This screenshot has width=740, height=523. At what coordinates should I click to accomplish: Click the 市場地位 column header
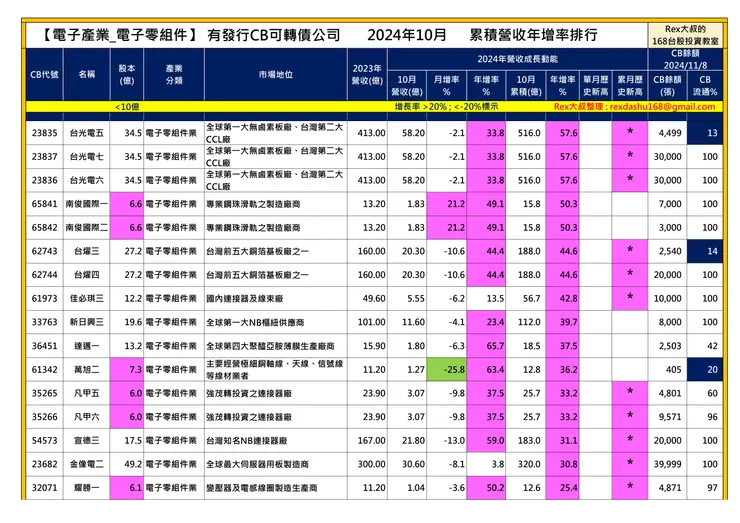[276, 75]
